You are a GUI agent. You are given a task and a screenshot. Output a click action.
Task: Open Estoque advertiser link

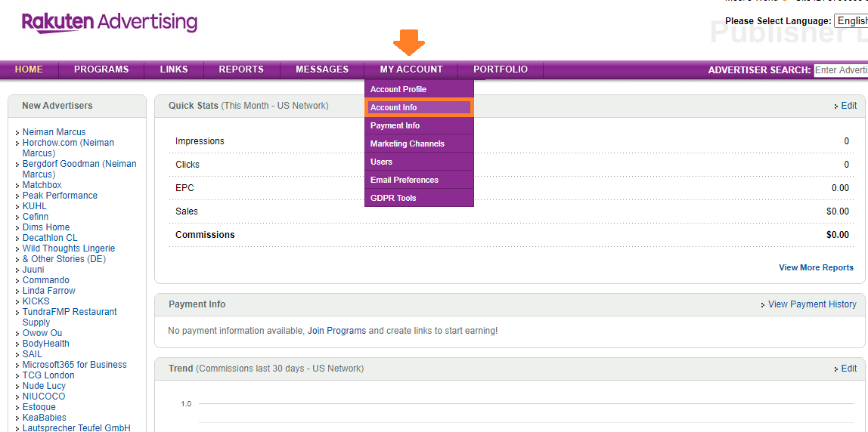[x=39, y=407]
